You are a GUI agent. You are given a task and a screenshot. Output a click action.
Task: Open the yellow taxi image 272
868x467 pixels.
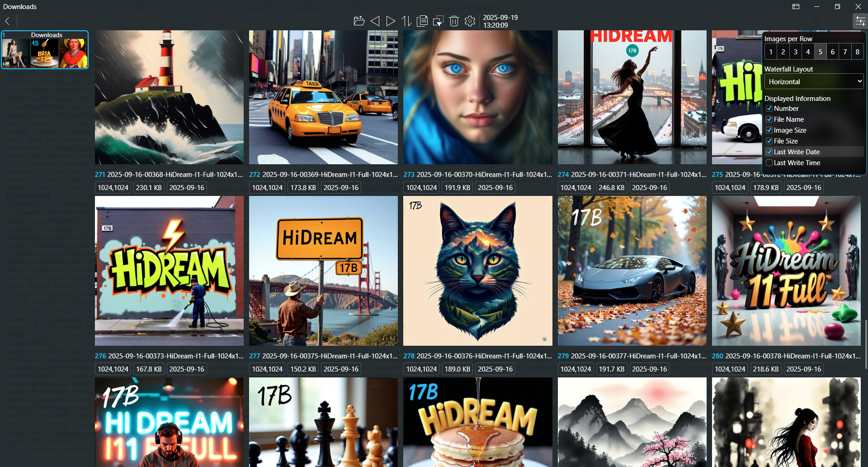pos(323,97)
